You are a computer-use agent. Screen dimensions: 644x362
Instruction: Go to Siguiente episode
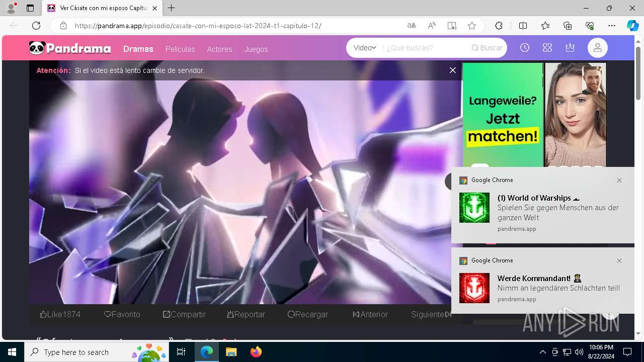pyautogui.click(x=431, y=314)
